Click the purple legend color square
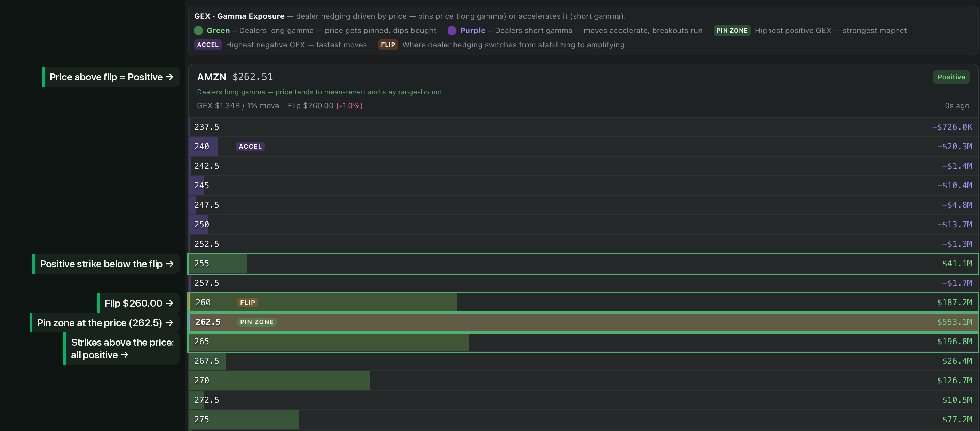 452,30
